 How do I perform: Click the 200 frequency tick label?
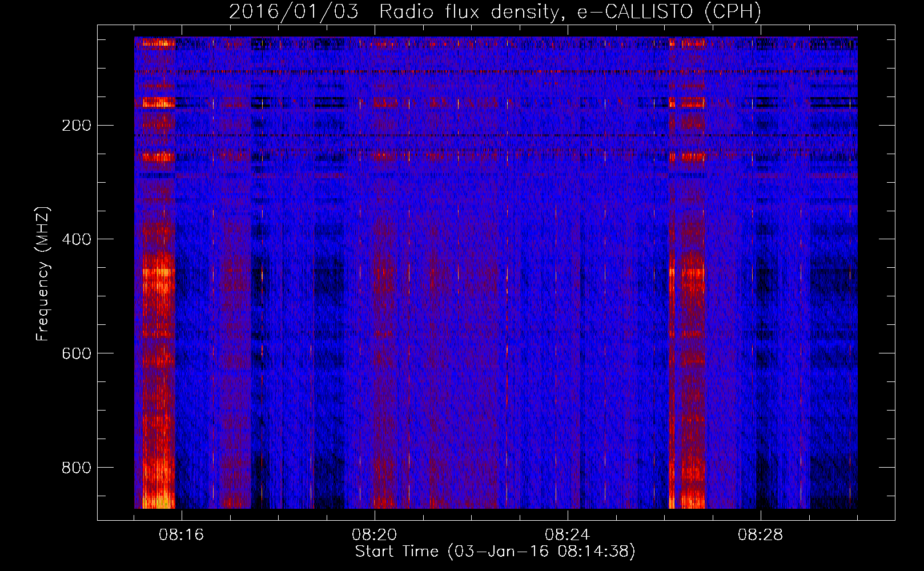coord(77,126)
